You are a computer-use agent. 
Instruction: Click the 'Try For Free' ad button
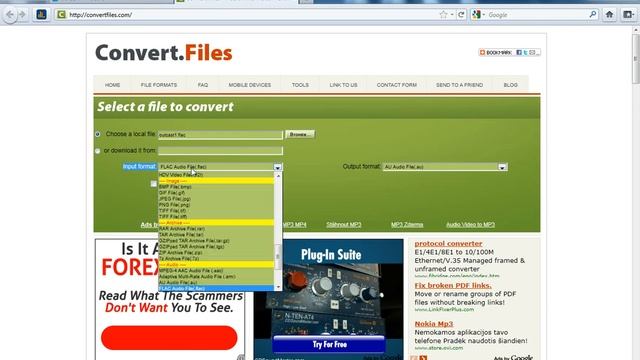click(329, 344)
